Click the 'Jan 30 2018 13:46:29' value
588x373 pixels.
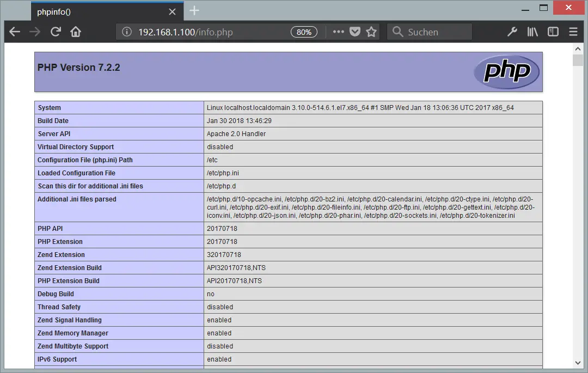[239, 121]
